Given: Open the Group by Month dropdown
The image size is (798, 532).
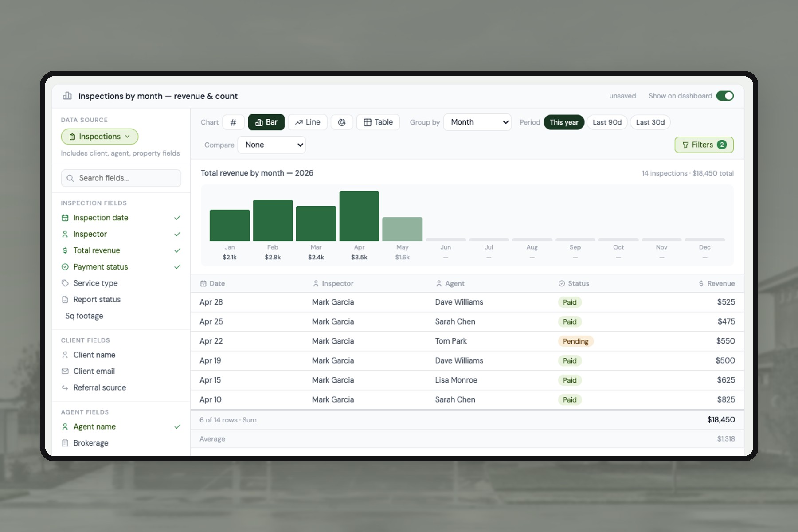Looking at the screenshot, I should pos(477,122).
